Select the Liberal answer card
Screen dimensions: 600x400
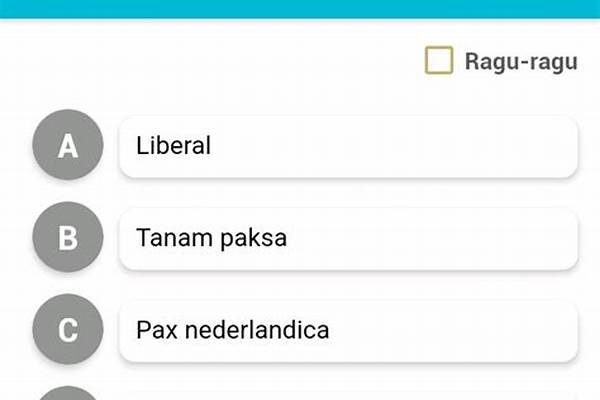pos(348,146)
